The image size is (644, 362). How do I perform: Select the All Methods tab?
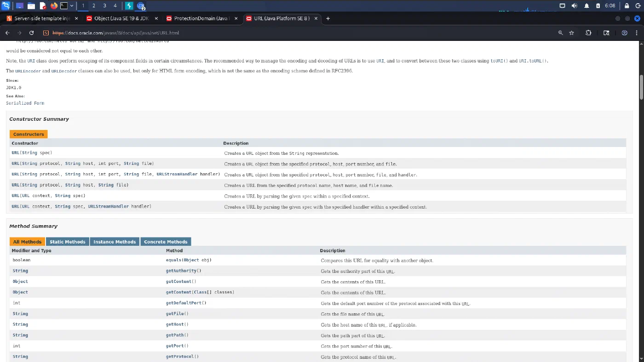[27, 242]
